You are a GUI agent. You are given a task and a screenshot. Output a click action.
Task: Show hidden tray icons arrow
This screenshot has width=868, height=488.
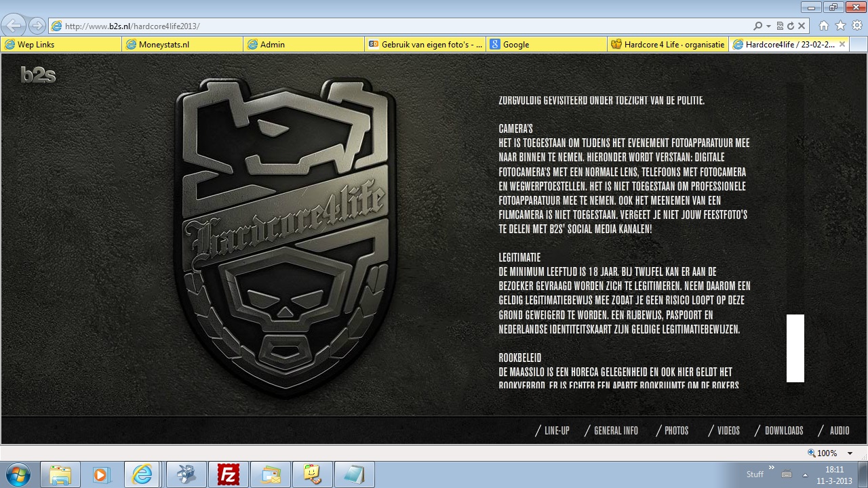(x=805, y=474)
